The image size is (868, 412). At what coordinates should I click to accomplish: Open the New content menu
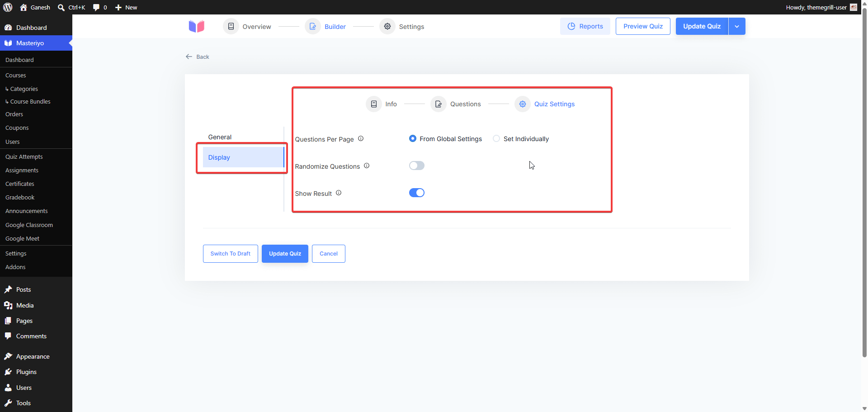click(126, 7)
